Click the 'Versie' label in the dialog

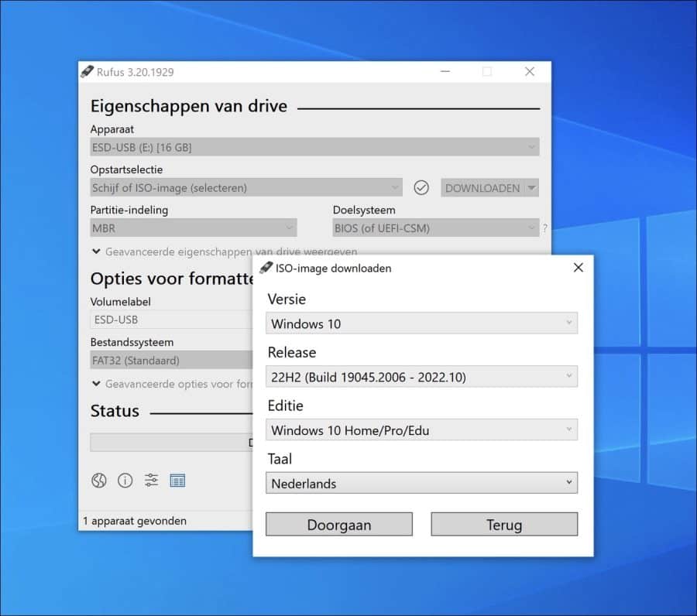(287, 299)
